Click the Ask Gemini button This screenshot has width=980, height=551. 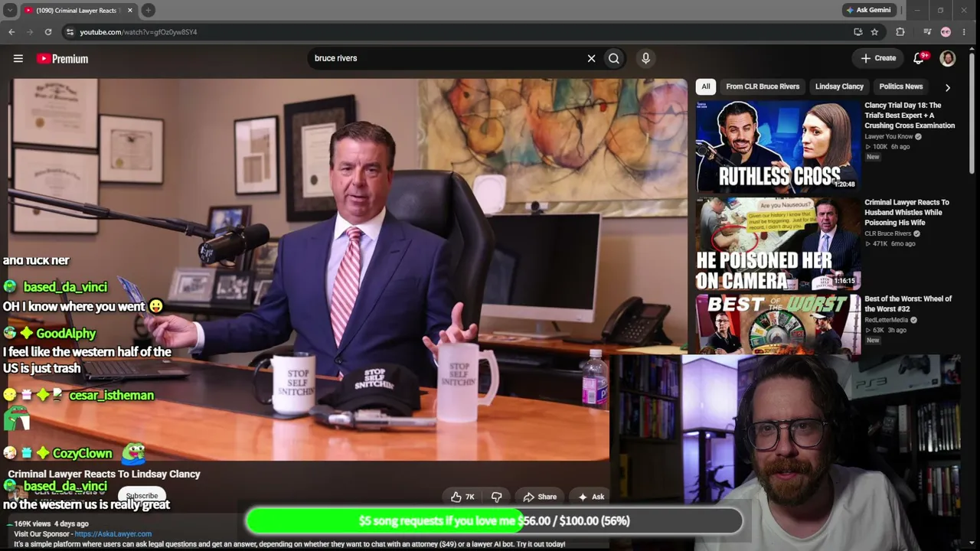pos(868,10)
